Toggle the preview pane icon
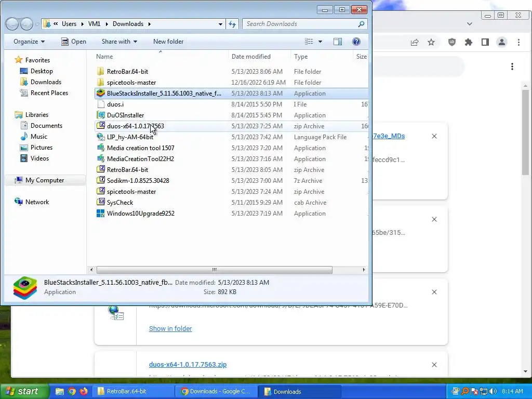Image resolution: width=532 pixels, height=399 pixels. 338,42
